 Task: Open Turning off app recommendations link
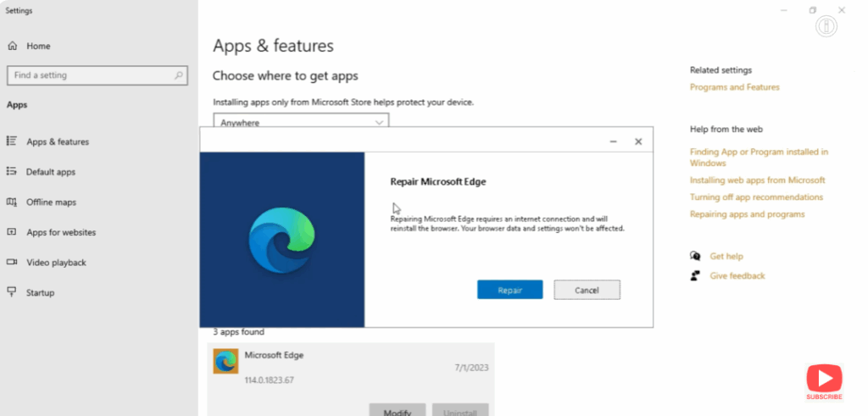click(756, 197)
